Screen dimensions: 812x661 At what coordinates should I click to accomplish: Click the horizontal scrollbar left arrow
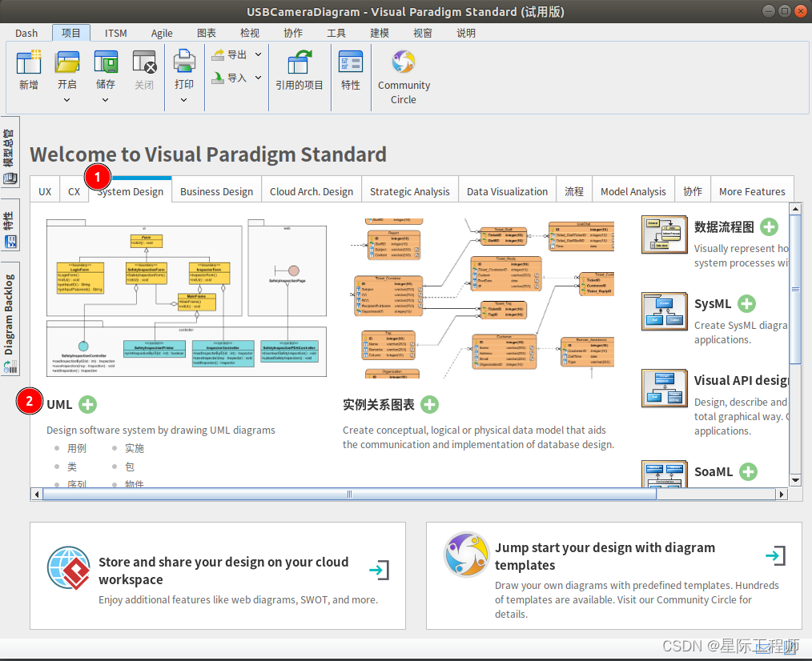[36, 495]
